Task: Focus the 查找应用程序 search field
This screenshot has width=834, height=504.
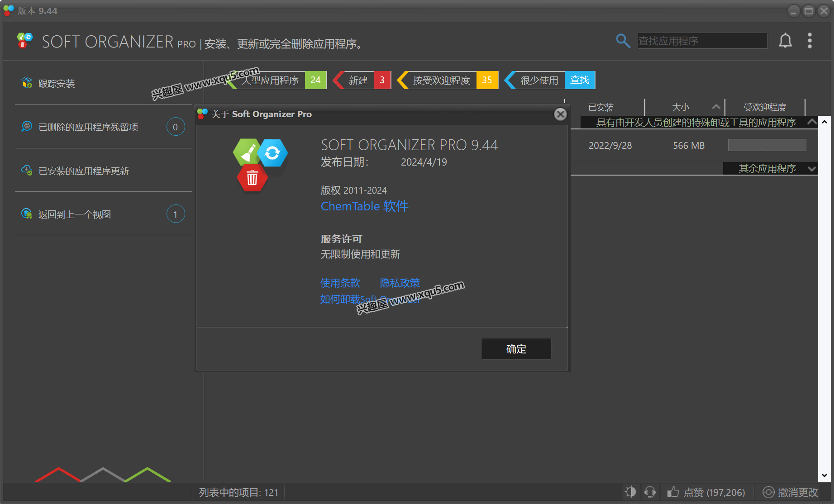Action: [x=702, y=41]
